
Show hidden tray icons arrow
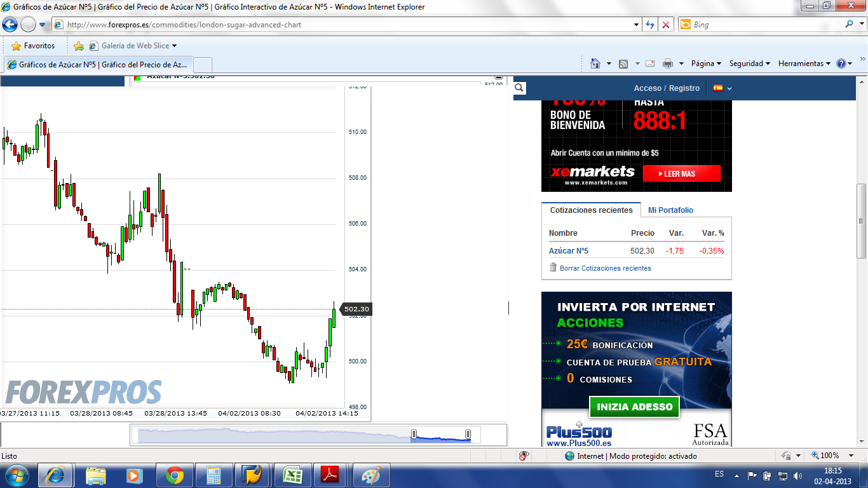[737, 475]
